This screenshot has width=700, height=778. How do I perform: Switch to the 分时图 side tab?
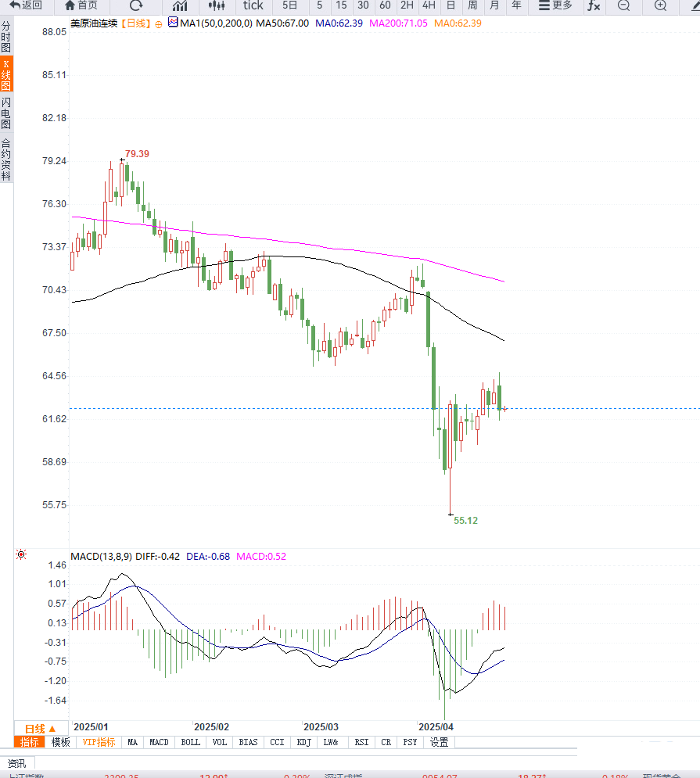pos(6,37)
